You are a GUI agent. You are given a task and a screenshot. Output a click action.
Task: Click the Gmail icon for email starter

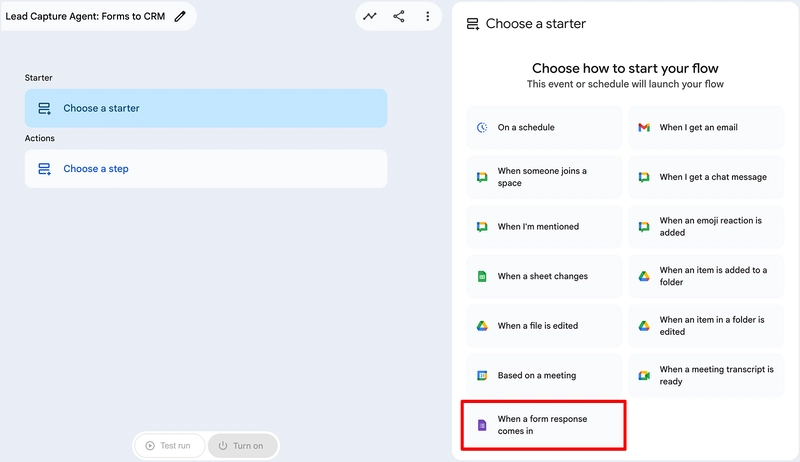pos(644,128)
